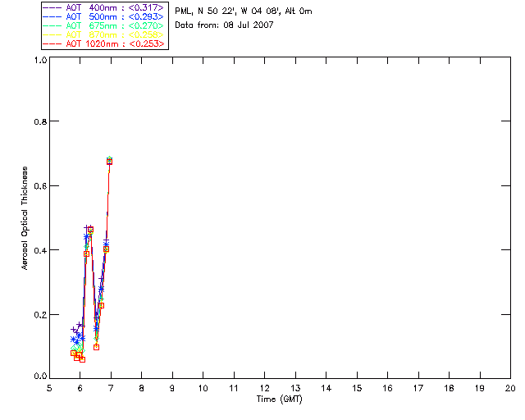The width and height of the screenshot is (525, 420).
Task: Click the AOT 1020nm legend entry
Action: pos(104,43)
